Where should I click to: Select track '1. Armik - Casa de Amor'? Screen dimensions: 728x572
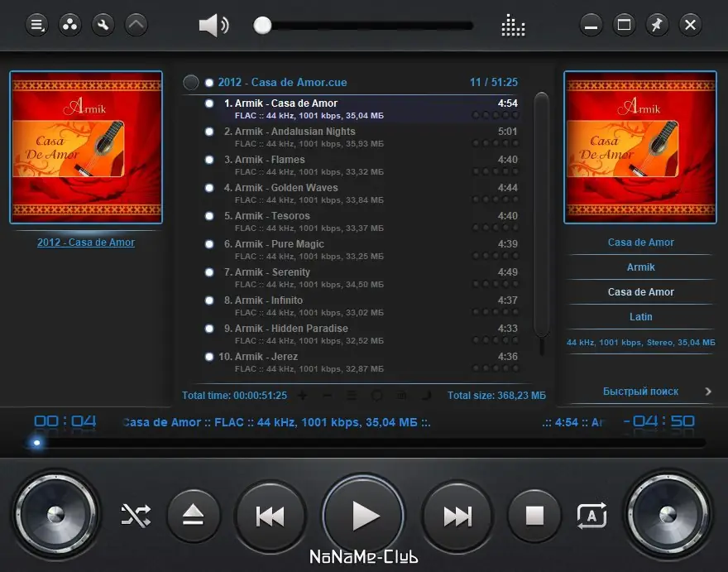pyautogui.click(x=362, y=108)
